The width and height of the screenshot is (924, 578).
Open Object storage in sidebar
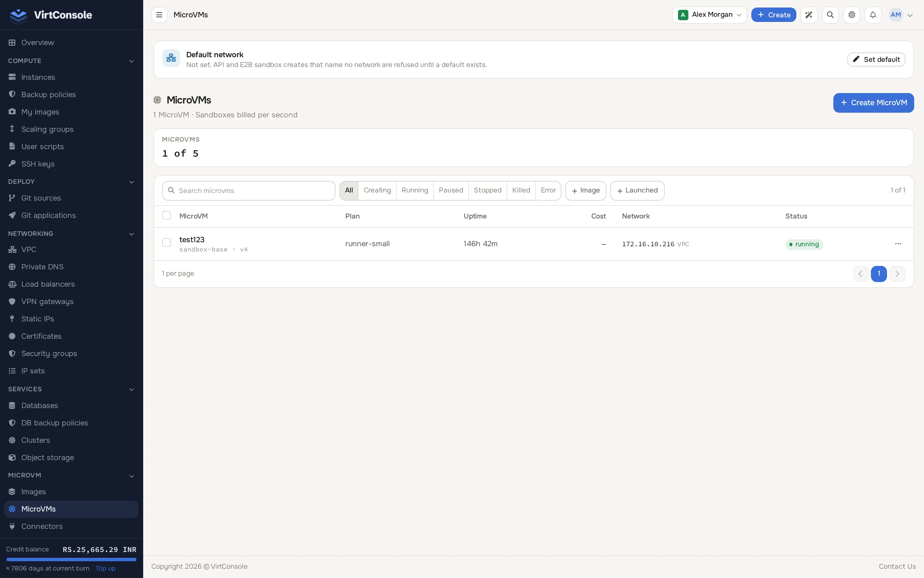tap(71, 457)
